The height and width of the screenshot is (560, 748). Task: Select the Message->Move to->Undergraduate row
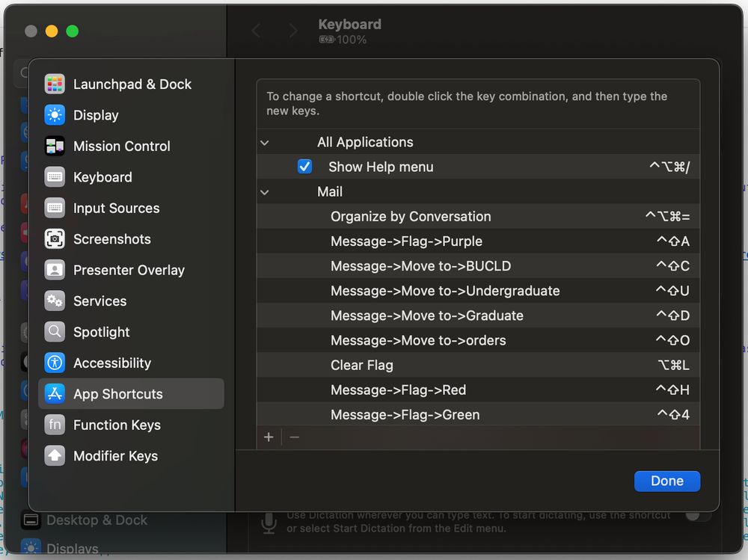pyautogui.click(x=478, y=291)
